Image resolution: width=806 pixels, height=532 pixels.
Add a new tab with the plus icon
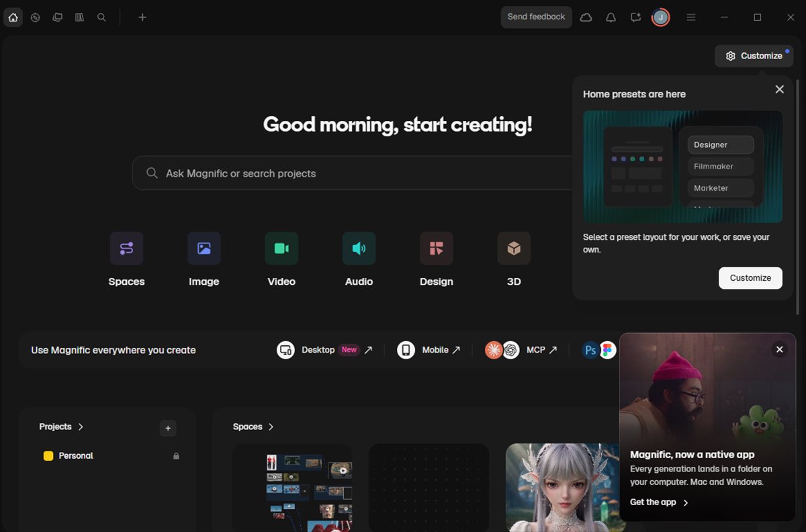tap(142, 17)
